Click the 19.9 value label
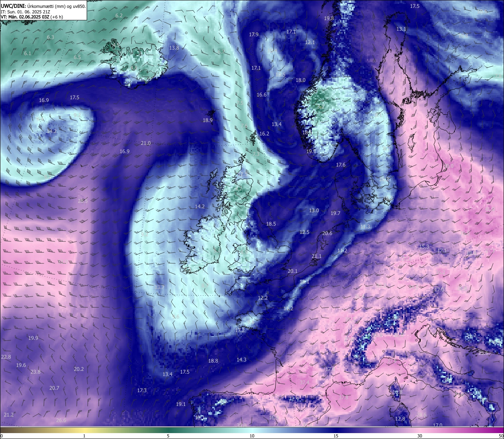 point(33,338)
